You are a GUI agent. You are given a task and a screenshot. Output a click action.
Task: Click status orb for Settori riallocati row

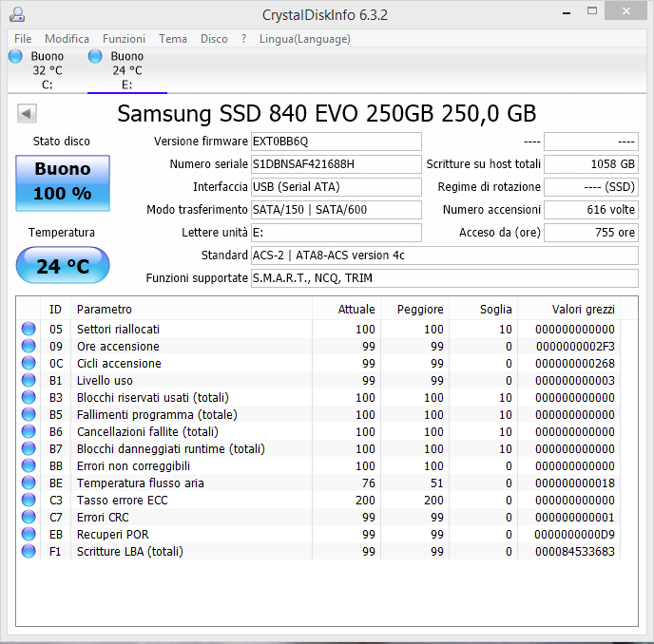pos(29,329)
